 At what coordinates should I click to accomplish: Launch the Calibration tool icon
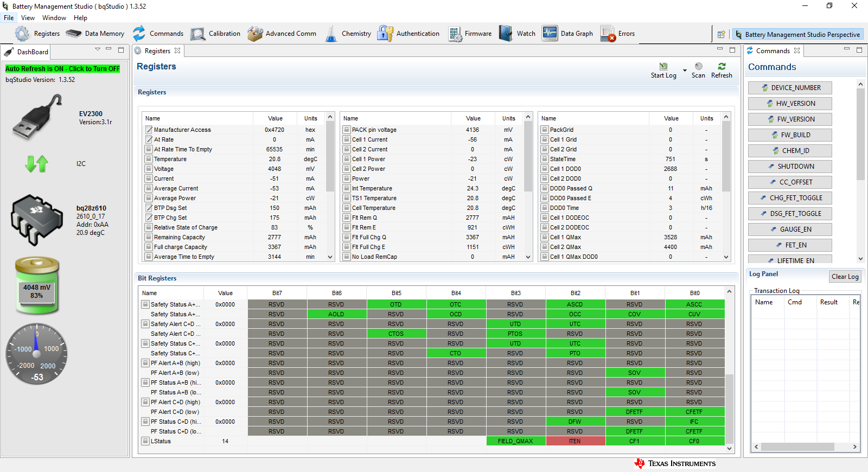198,34
